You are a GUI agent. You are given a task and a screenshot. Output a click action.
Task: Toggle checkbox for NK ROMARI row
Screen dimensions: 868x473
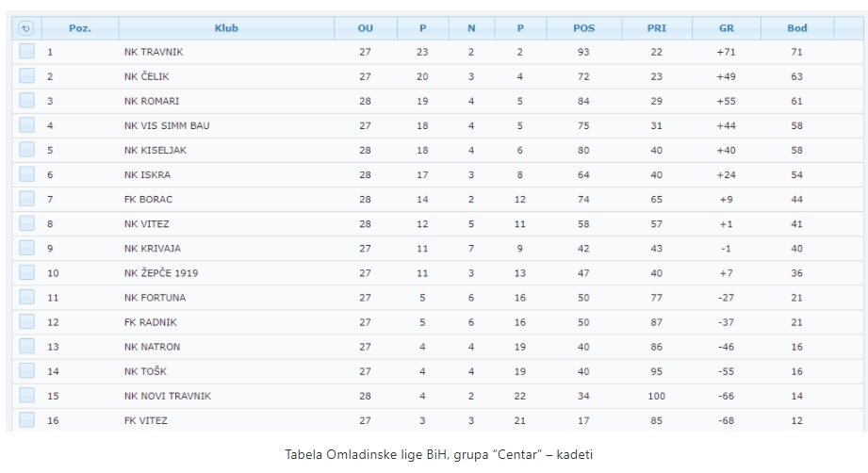pyautogui.click(x=26, y=101)
